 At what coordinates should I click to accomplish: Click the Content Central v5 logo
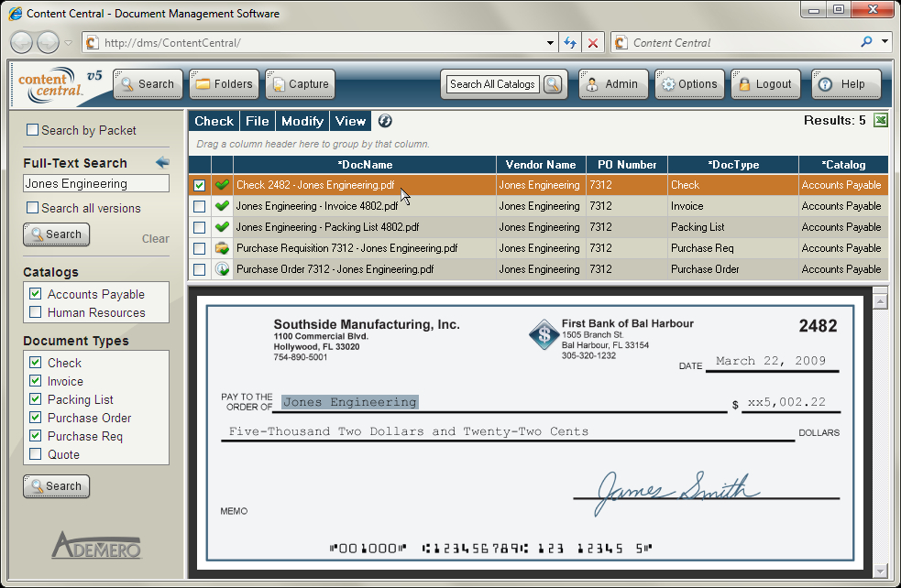click(x=60, y=85)
